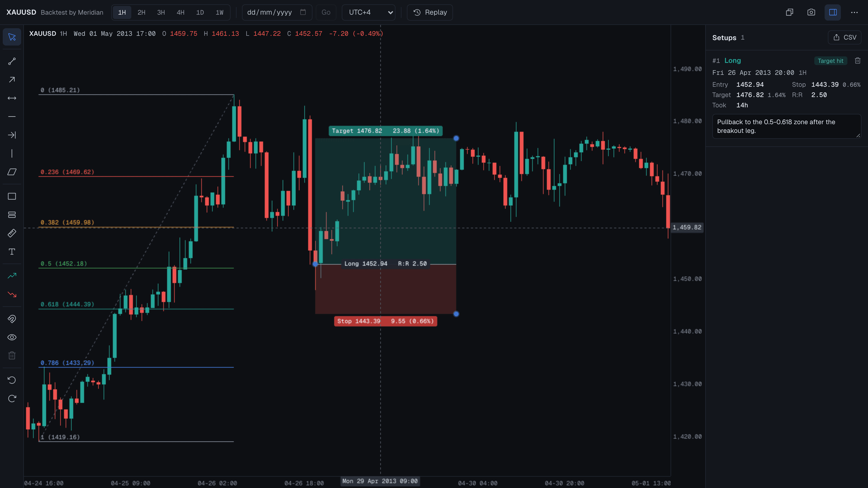
Task: Select the parallel channel tool
Action: click(x=12, y=172)
